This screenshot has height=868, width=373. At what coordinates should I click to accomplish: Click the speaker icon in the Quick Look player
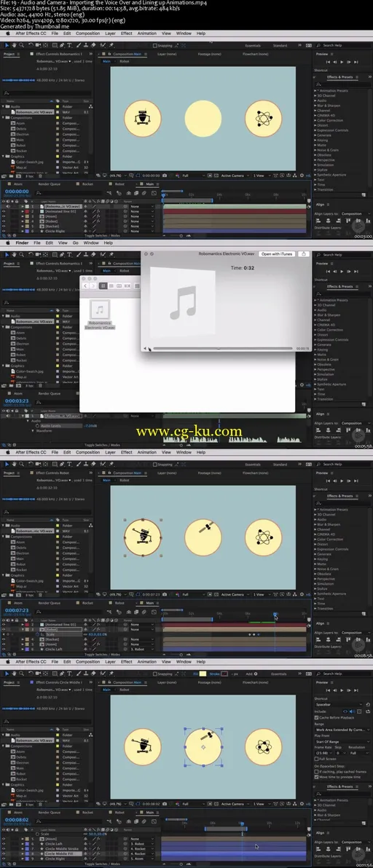coord(145,348)
